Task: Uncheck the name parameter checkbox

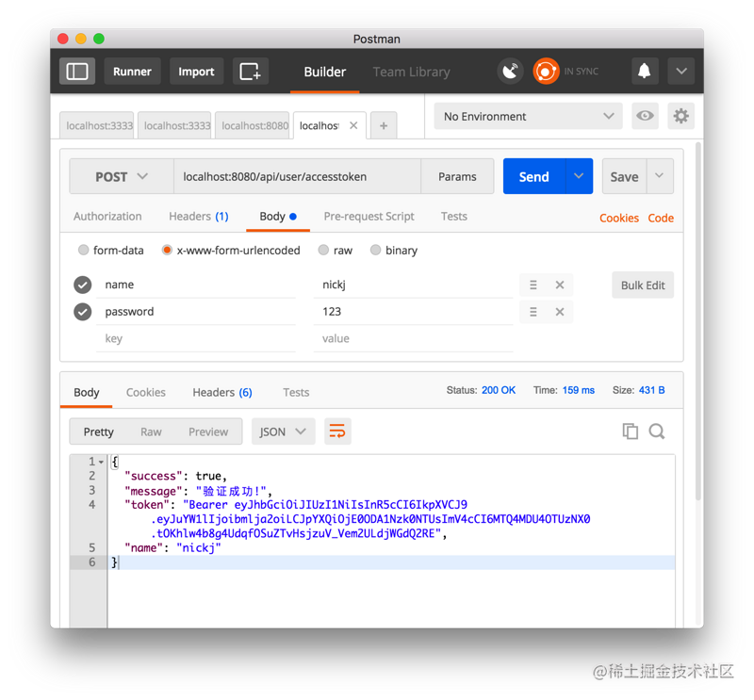Action: click(83, 285)
